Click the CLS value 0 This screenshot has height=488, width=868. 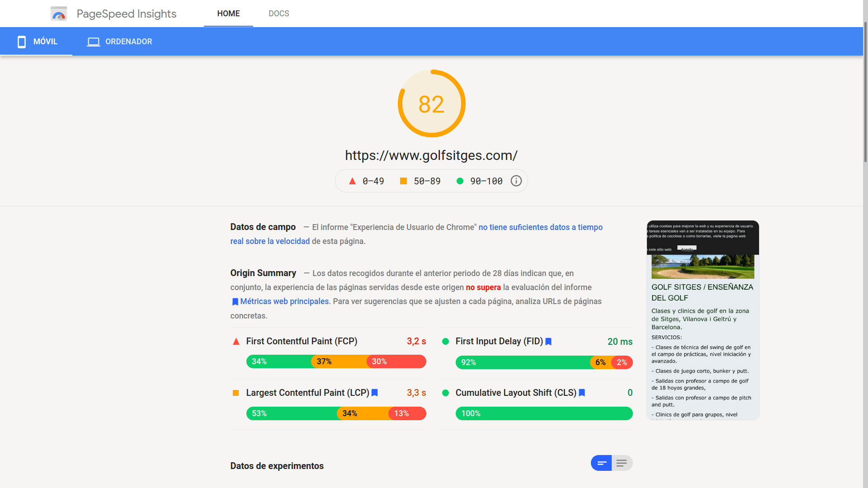(630, 393)
